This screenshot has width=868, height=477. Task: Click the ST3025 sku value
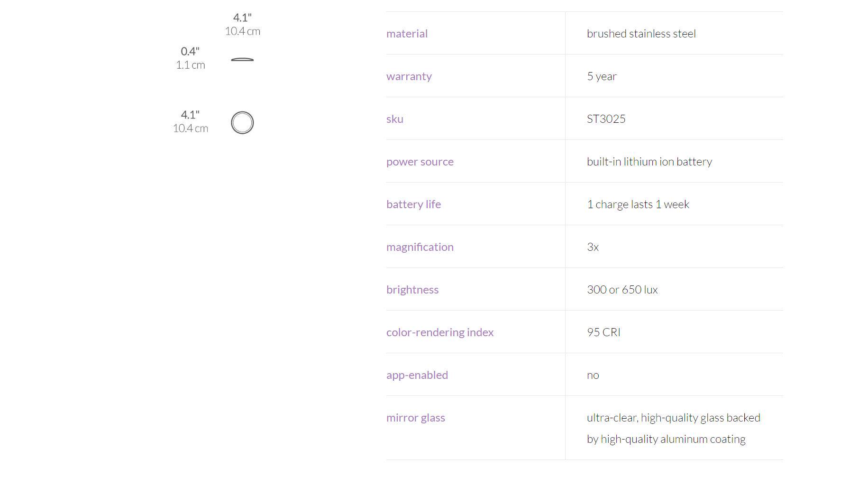pyautogui.click(x=606, y=119)
